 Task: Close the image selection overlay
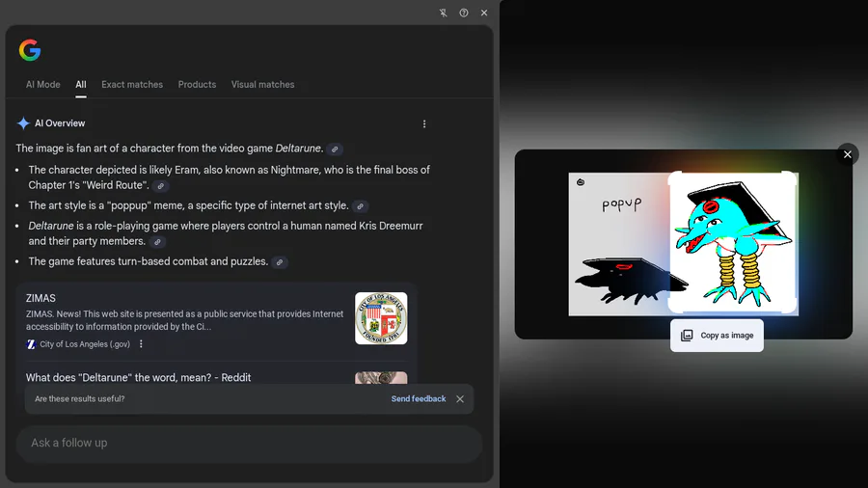tap(848, 154)
